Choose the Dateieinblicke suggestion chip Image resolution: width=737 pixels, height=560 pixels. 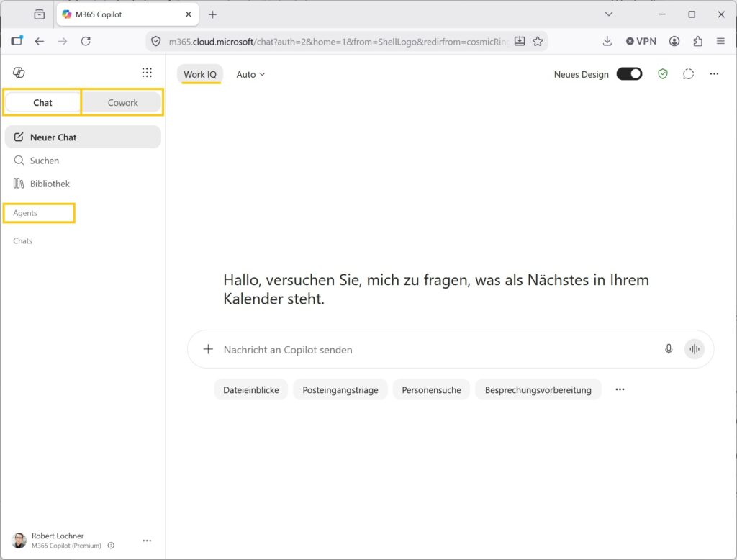(x=251, y=390)
